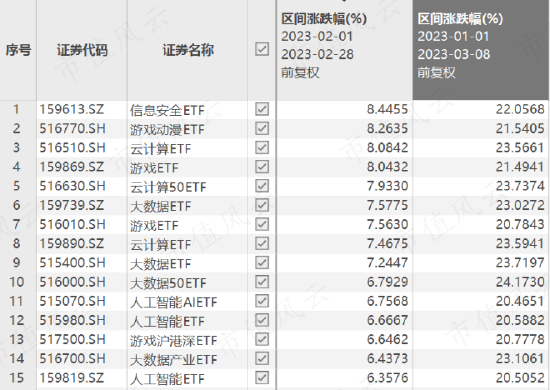Select security code 159869.SZ
The image size is (550, 390).
[x=72, y=167]
